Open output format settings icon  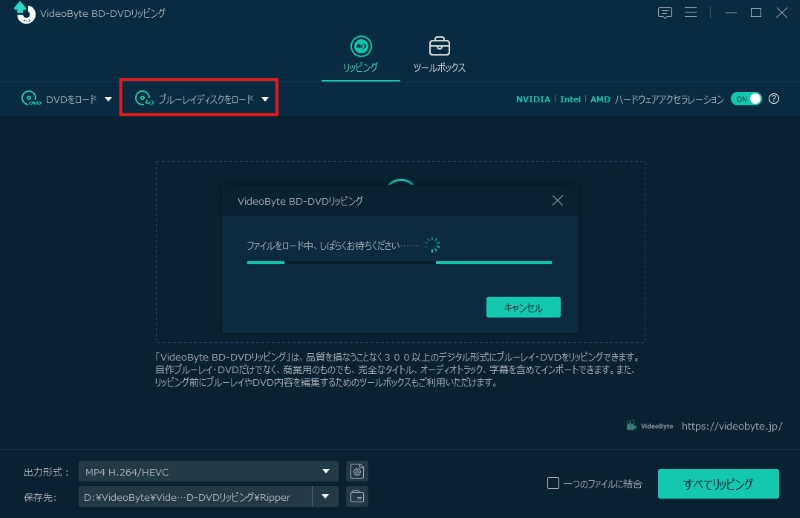(357, 471)
